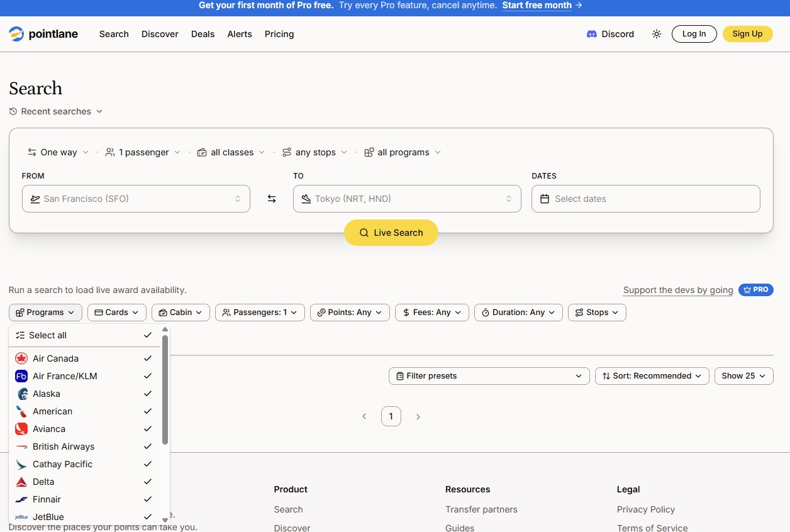Uncheck Air Canada program
The width and height of the screenshot is (790, 532).
point(148,358)
